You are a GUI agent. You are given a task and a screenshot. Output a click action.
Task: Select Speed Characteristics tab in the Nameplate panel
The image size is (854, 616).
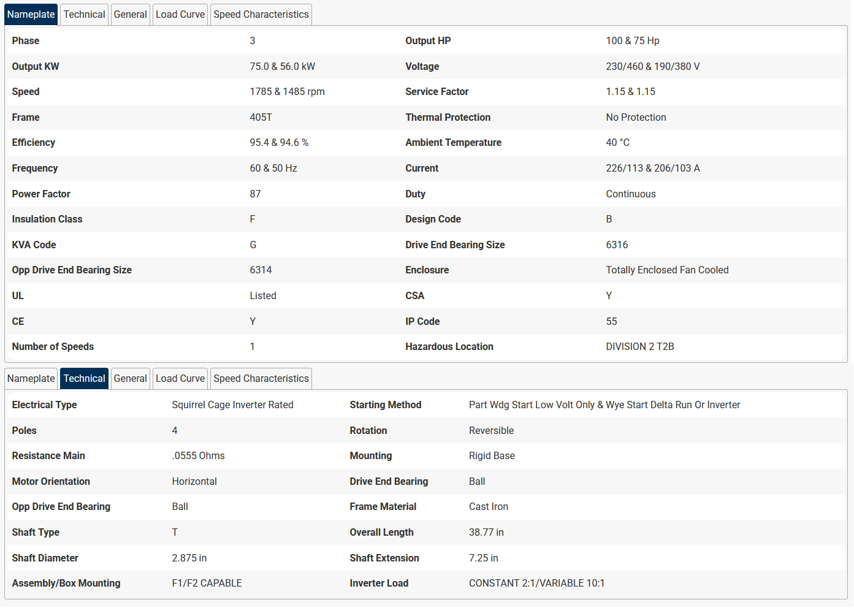click(261, 14)
